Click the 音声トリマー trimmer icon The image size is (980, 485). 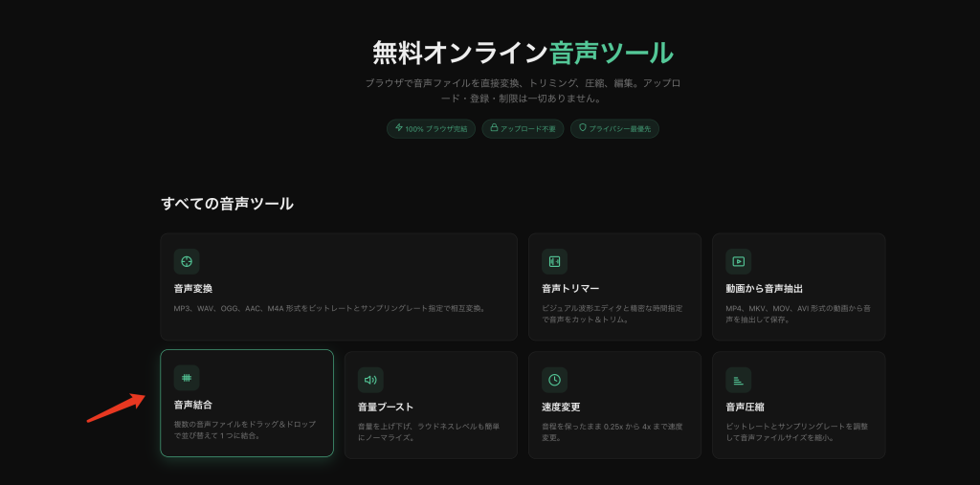coord(554,261)
